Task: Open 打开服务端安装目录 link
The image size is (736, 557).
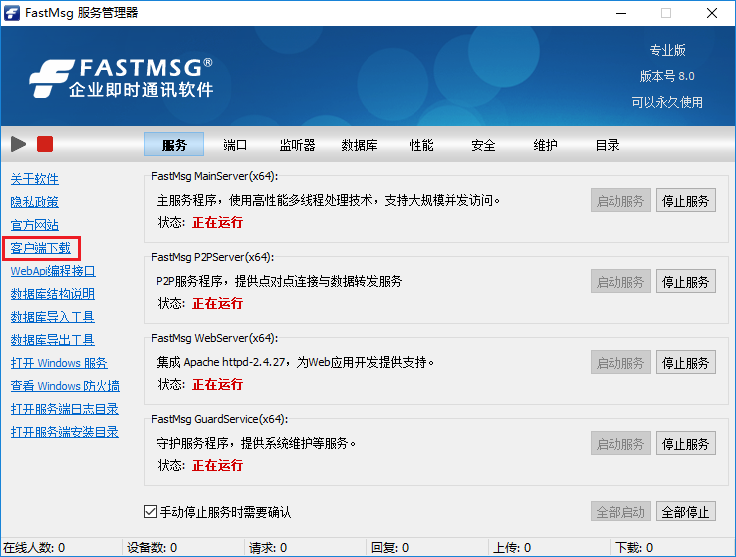Action: click(65, 432)
